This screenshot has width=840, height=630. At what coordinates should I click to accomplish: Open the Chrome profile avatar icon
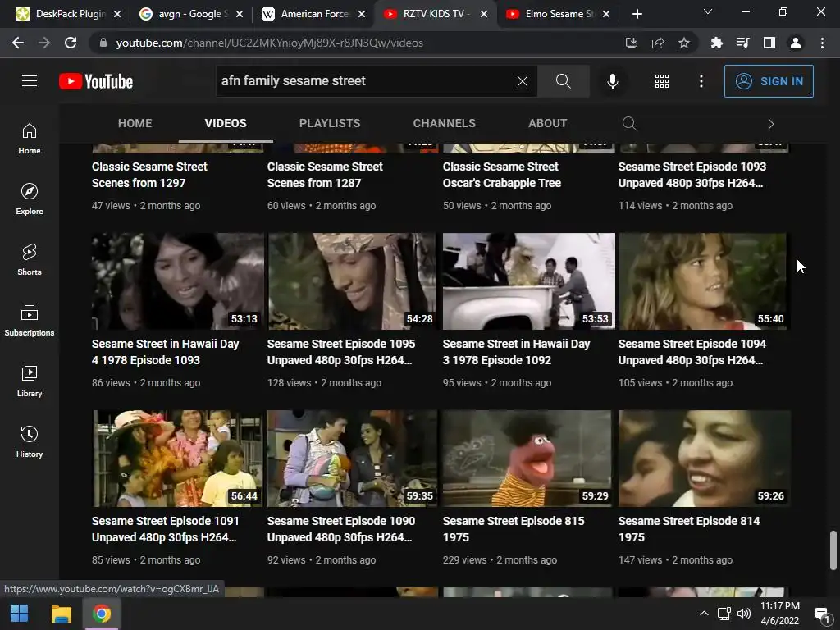point(796,43)
